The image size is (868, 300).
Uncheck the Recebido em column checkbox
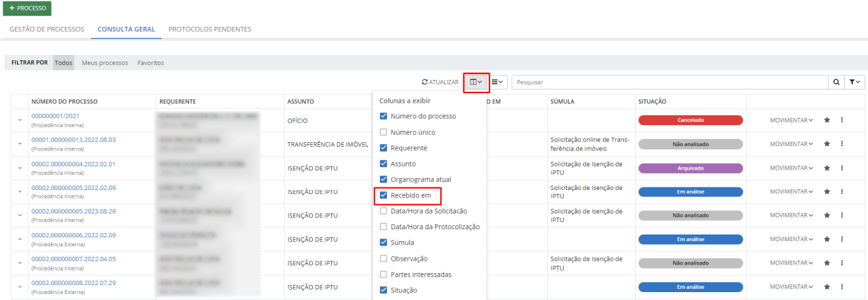point(384,195)
